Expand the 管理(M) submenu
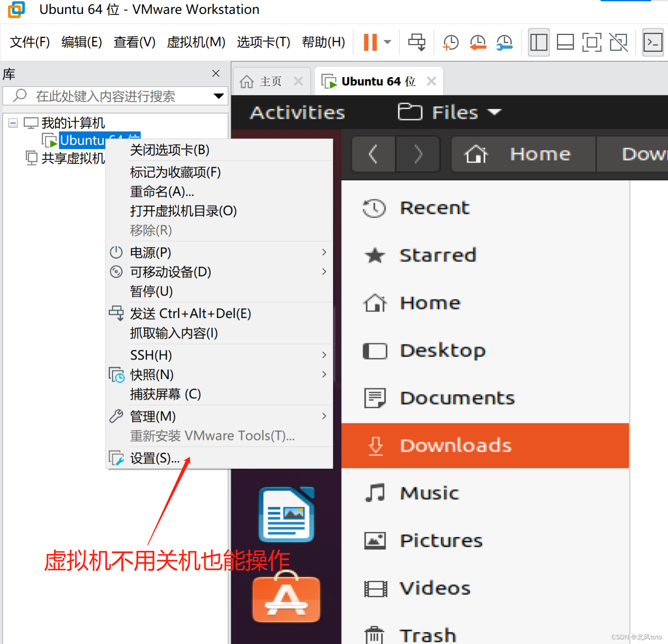The height and width of the screenshot is (644, 668). pyautogui.click(x=219, y=416)
